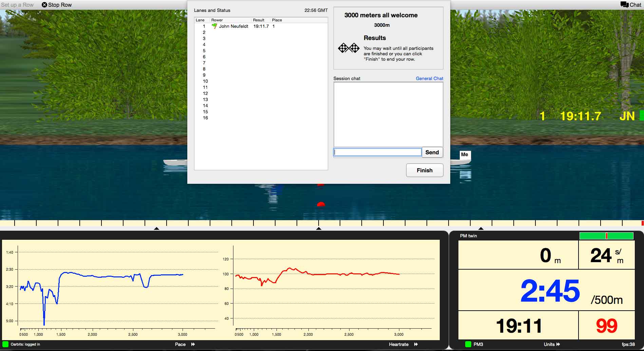Click the 2:45 /500m pace display
The image size is (644, 351).
pos(546,290)
